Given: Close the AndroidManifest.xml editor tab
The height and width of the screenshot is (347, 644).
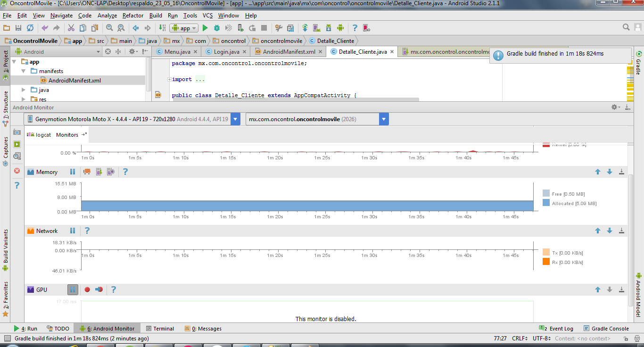Looking at the screenshot, I should [321, 52].
